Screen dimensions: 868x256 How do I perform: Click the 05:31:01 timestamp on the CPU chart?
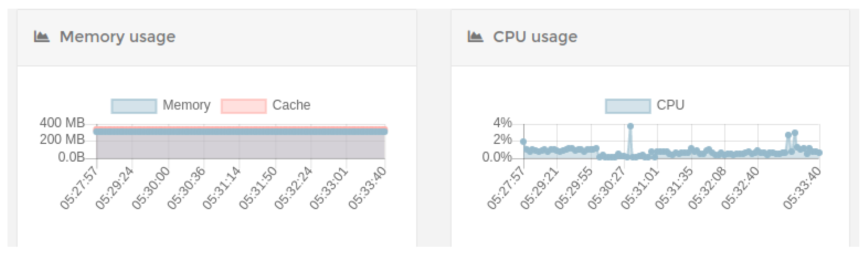pos(640,188)
